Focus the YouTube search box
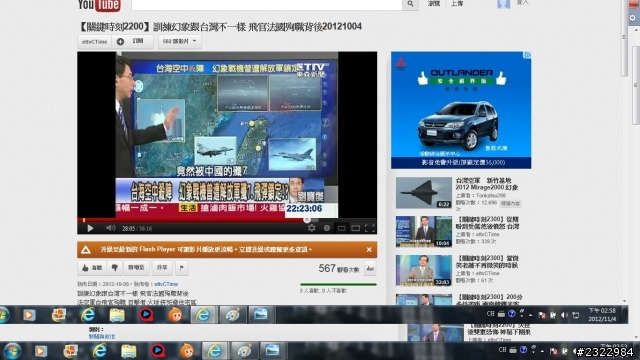 pos(267,4)
